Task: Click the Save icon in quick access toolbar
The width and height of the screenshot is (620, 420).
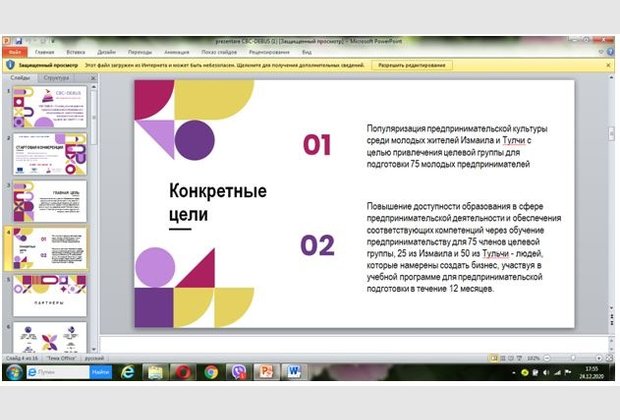Action: [19, 41]
